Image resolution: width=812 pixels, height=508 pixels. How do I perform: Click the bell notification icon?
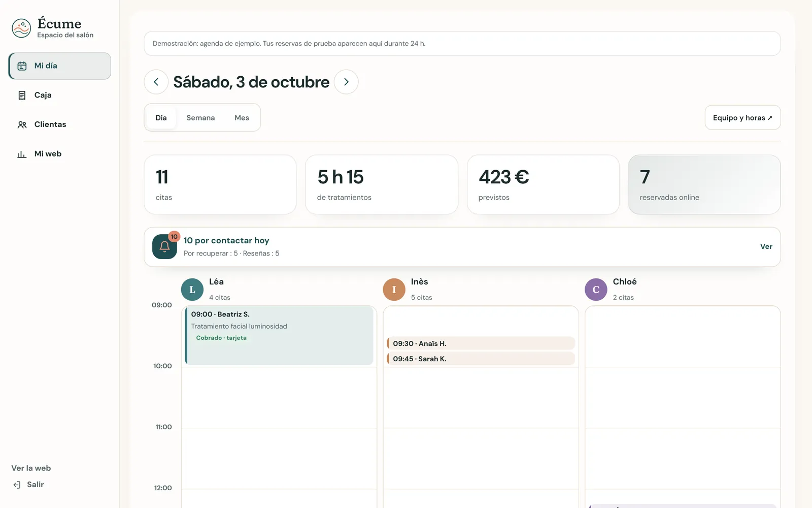click(x=164, y=247)
